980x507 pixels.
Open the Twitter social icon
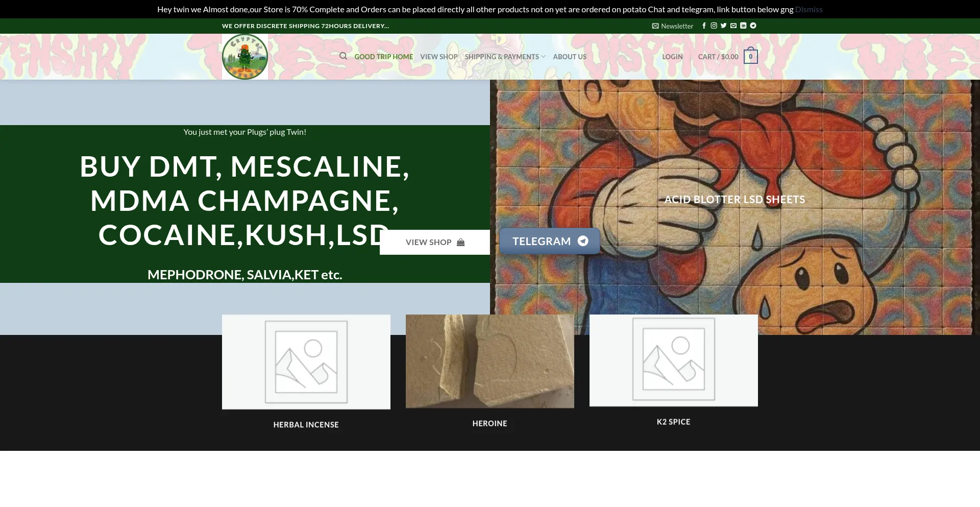[723, 26]
